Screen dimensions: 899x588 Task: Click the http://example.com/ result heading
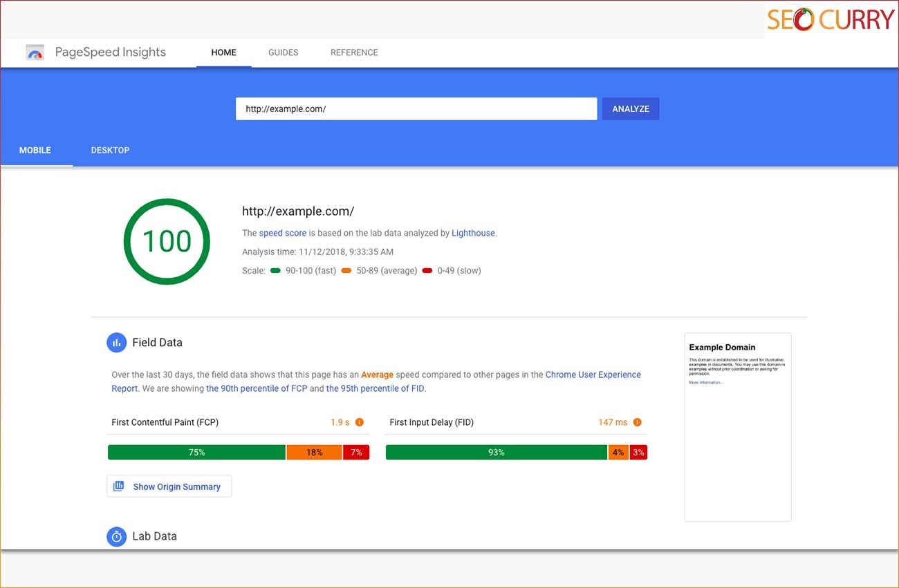click(298, 211)
